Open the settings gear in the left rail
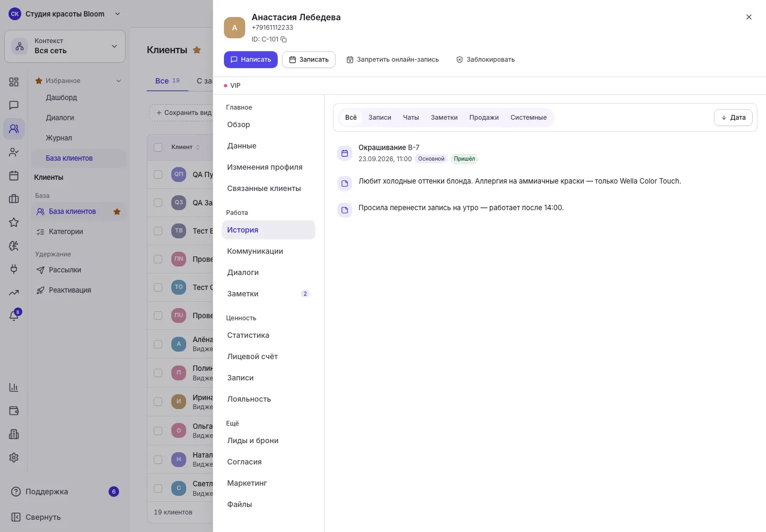The height and width of the screenshot is (532, 766). coord(14,458)
